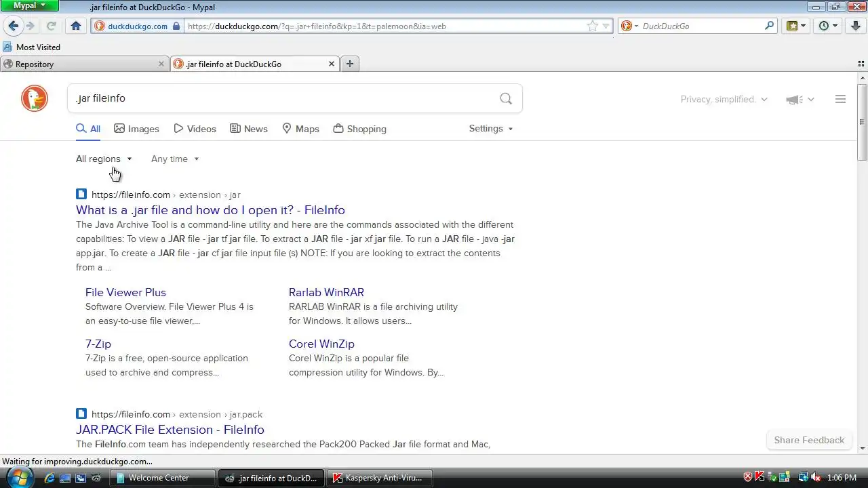Open the URL history dropdown arrow

coord(606,26)
